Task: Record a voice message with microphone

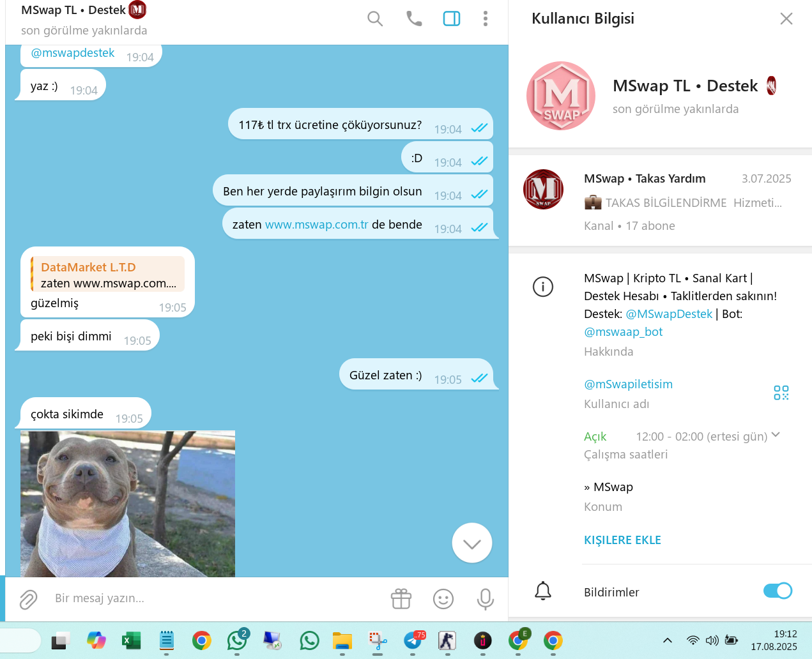Action: coord(486,599)
